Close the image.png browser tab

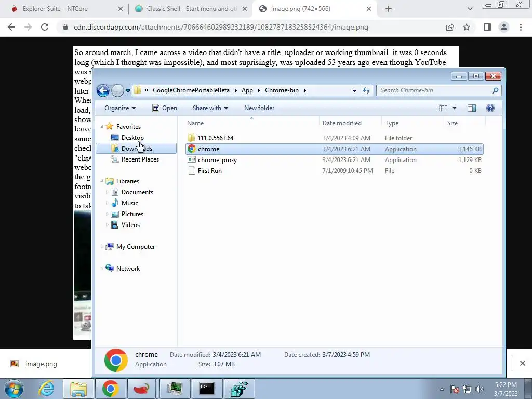point(369,9)
